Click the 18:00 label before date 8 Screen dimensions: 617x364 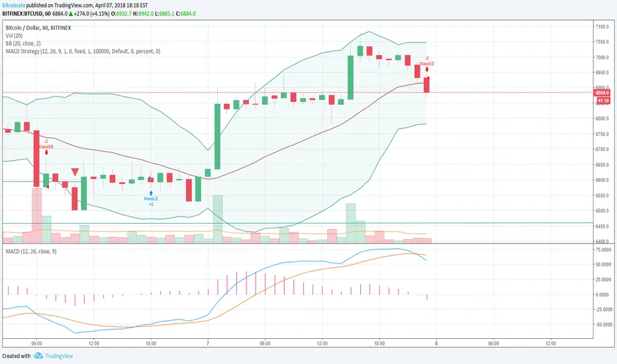(x=379, y=343)
